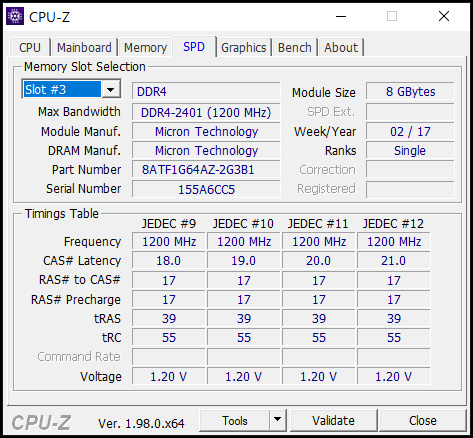Viewport: 473px width, 438px height.
Task: Click the empty SPD Ext. field
Action: pos(410,112)
